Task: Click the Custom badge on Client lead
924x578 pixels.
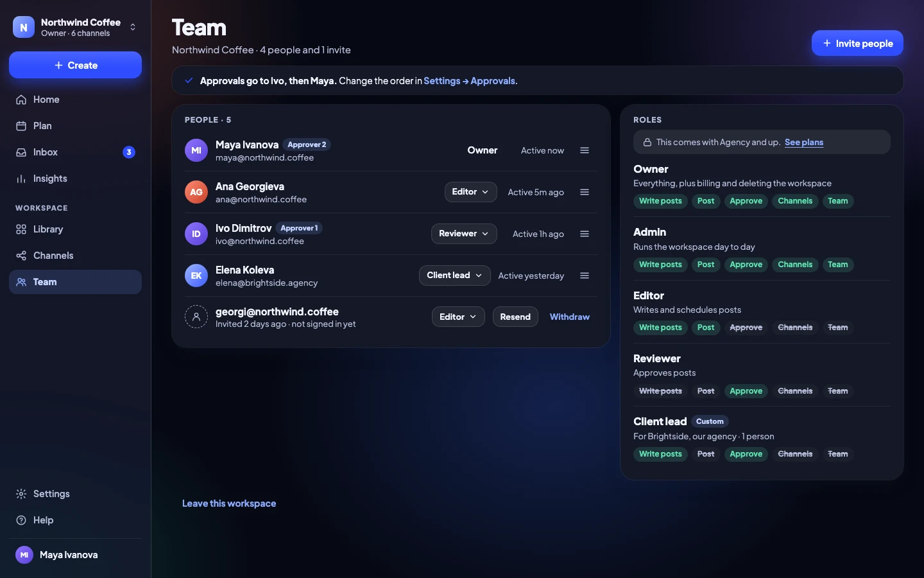Action: click(x=710, y=421)
